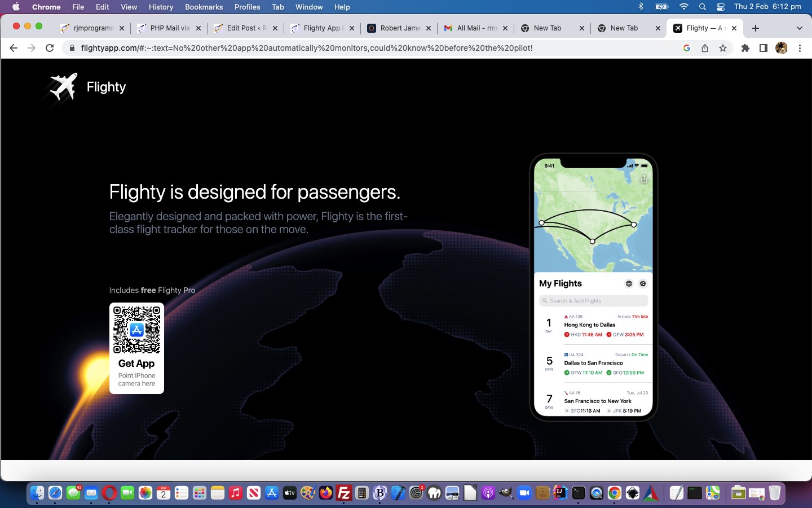The image size is (812, 508).
Task: Open a new tab with the plus button
Action: pyautogui.click(x=756, y=28)
